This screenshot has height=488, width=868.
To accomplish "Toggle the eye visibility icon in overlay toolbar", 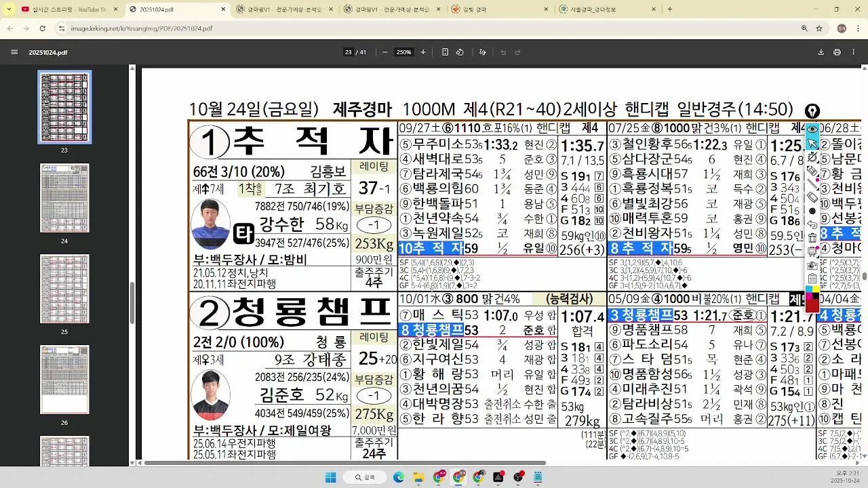I will (x=812, y=129).
